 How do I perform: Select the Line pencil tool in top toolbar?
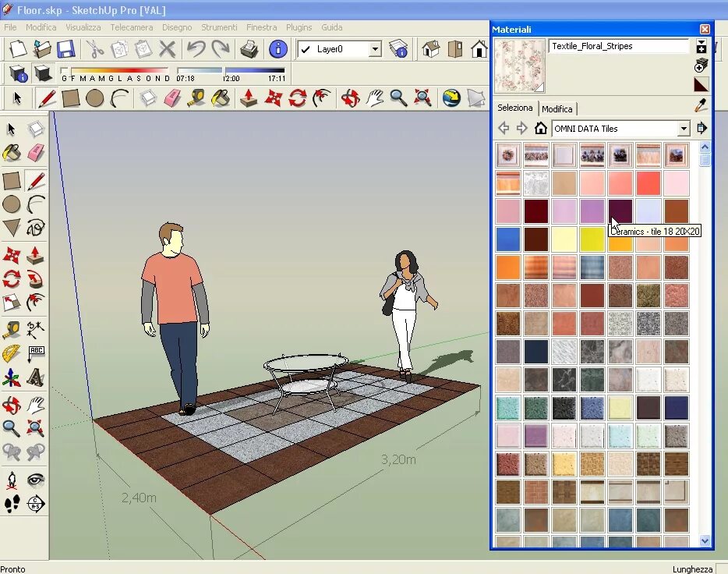tap(47, 98)
